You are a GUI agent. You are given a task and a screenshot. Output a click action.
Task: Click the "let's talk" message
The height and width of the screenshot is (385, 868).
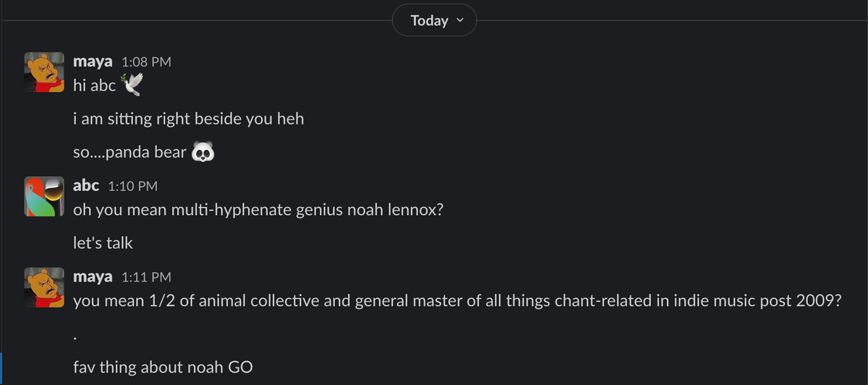coord(103,243)
